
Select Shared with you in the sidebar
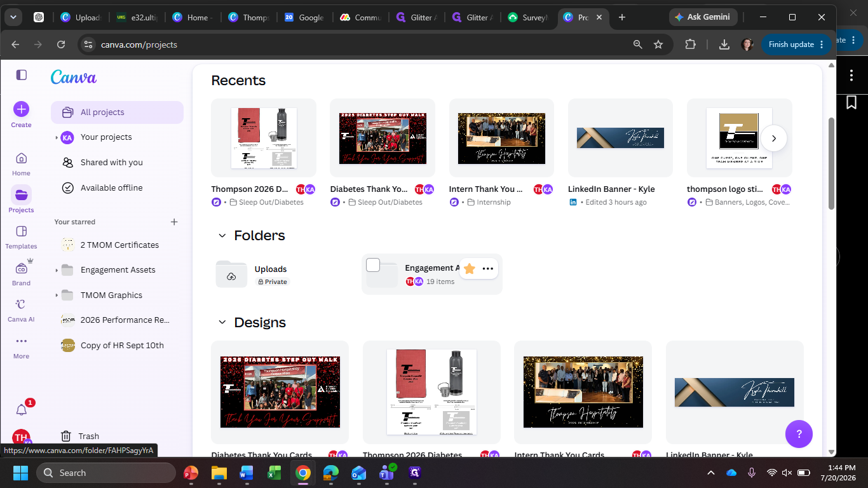click(117, 163)
